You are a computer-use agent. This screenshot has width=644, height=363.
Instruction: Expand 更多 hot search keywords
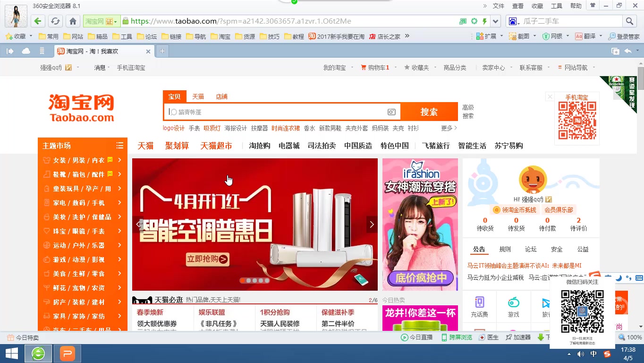coord(449,128)
